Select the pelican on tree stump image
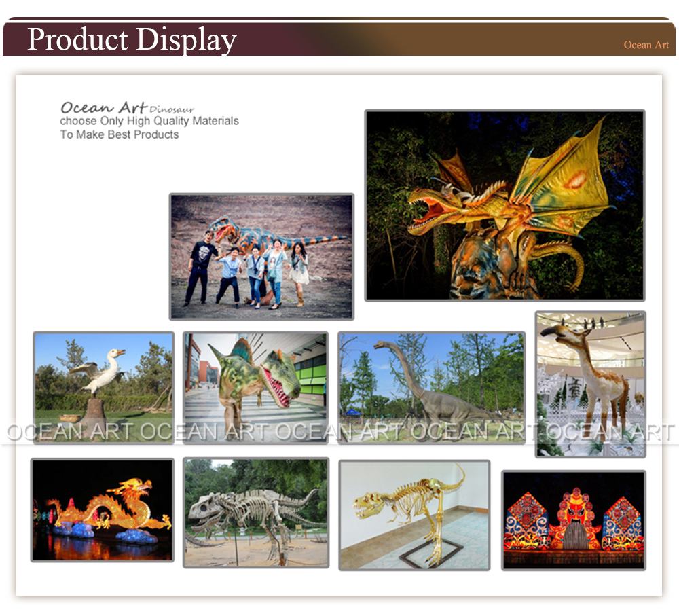Image resolution: width=679 pixels, height=616 pixels. coord(103,387)
